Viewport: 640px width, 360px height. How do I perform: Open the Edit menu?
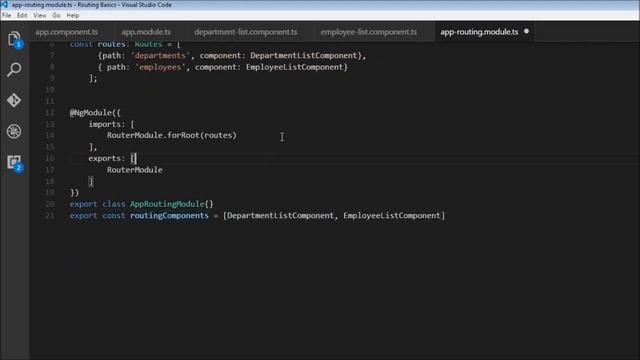[x=22, y=16]
